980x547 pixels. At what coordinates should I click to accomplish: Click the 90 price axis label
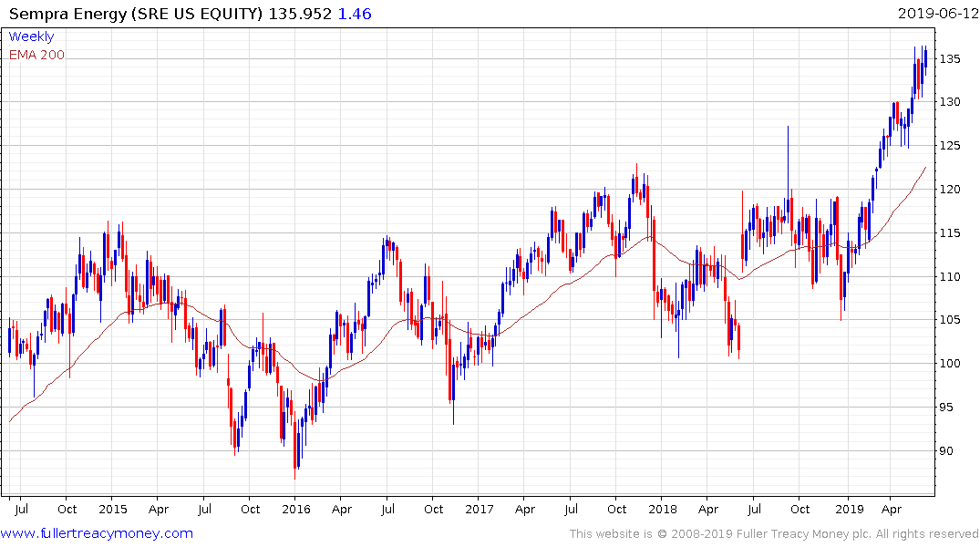pos(946,450)
